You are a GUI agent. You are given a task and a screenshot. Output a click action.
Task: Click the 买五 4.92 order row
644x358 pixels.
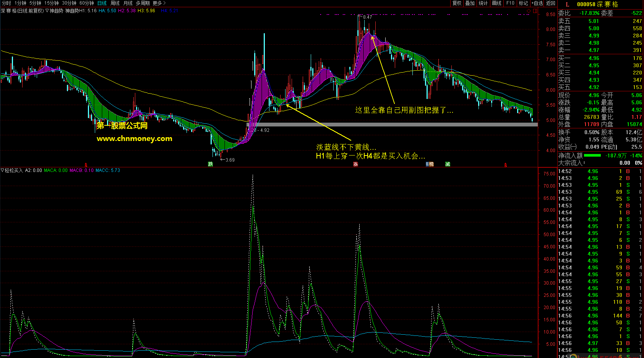(x=600, y=87)
